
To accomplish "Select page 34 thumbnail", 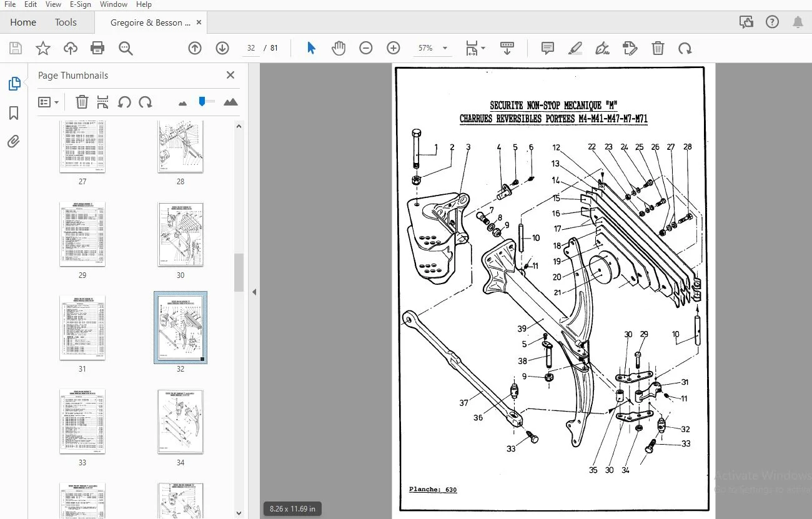I will 181,422.
